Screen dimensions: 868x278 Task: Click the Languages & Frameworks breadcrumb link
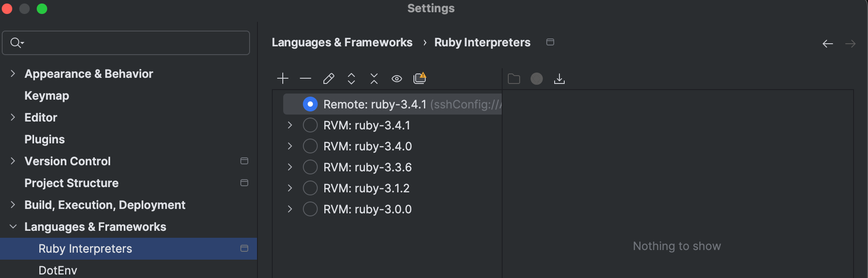coord(342,42)
